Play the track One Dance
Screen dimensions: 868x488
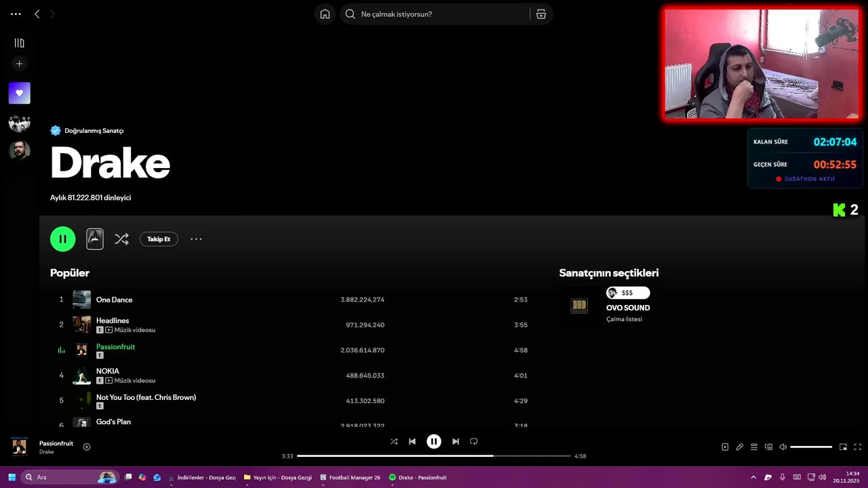click(114, 300)
